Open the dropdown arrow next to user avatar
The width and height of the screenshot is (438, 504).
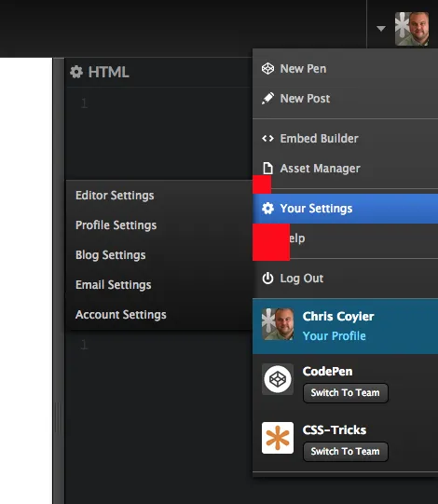(x=381, y=29)
